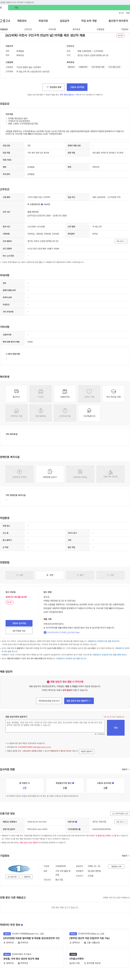Viewport: 130px width, 980px height.
Task: Click the 로그인 link at top
Action: pos(121,13)
